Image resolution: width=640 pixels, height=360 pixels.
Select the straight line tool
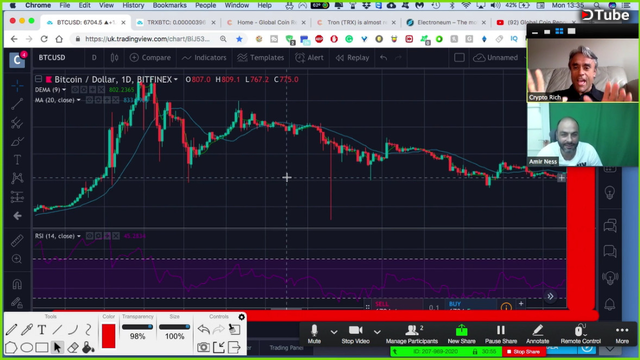(x=57, y=329)
